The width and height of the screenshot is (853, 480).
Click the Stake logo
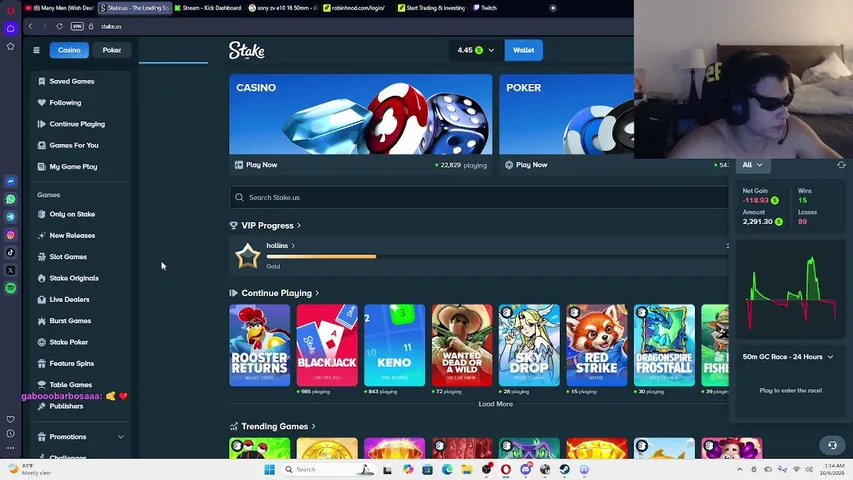(246, 50)
